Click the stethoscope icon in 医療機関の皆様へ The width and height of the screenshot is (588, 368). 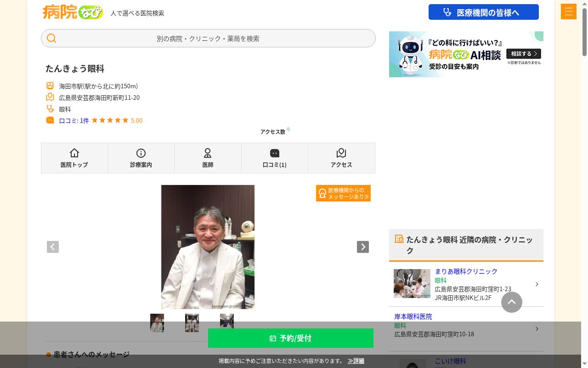[x=447, y=12]
